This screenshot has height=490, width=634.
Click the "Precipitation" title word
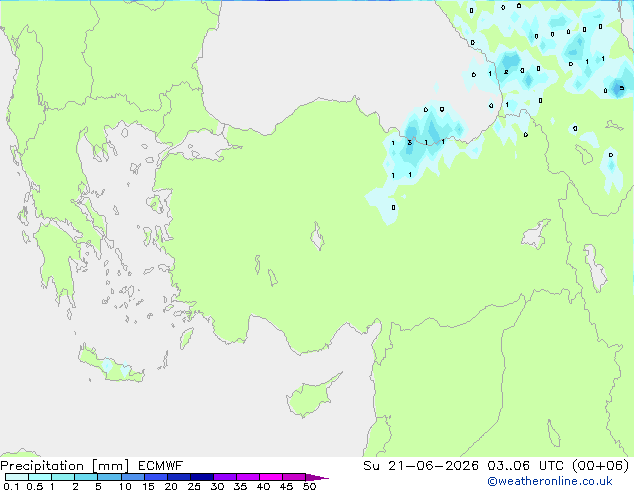pos(42,466)
